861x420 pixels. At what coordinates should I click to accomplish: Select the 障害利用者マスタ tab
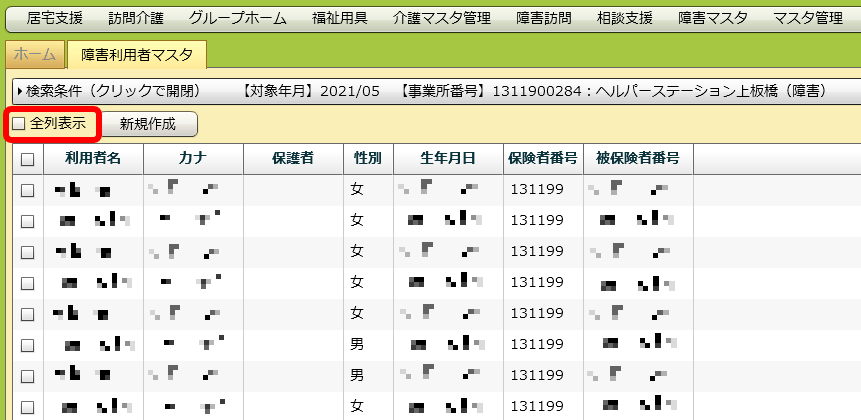tap(137, 54)
